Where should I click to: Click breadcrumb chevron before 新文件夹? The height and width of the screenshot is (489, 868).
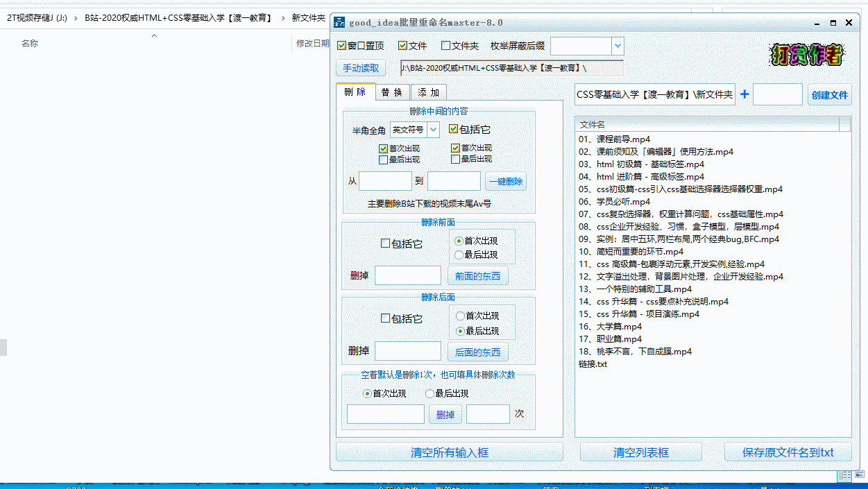[x=283, y=18]
